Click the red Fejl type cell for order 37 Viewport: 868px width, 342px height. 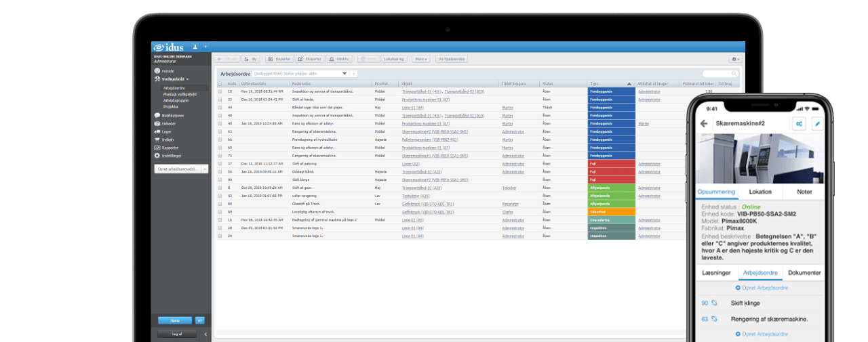[611, 163]
